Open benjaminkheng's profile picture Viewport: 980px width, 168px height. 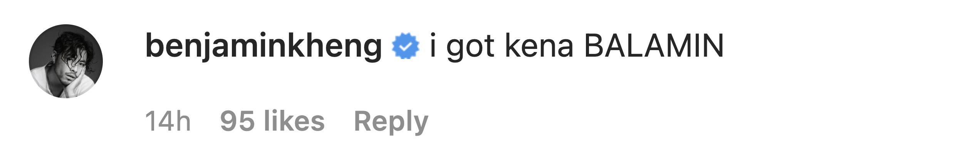coord(66,61)
